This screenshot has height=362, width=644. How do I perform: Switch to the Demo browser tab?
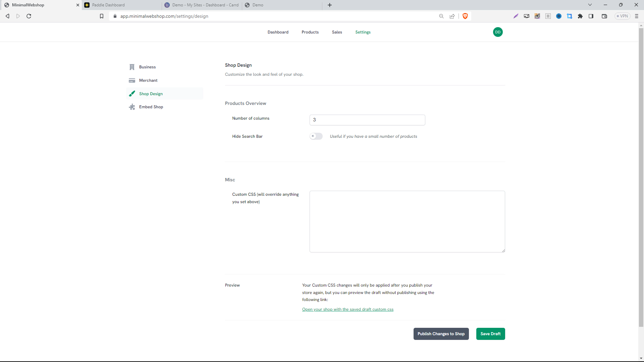point(282,5)
